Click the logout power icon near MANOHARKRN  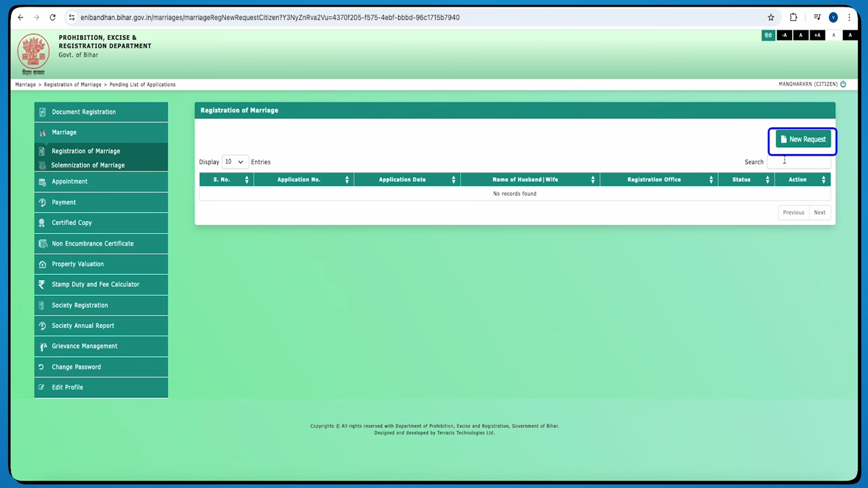[843, 83]
